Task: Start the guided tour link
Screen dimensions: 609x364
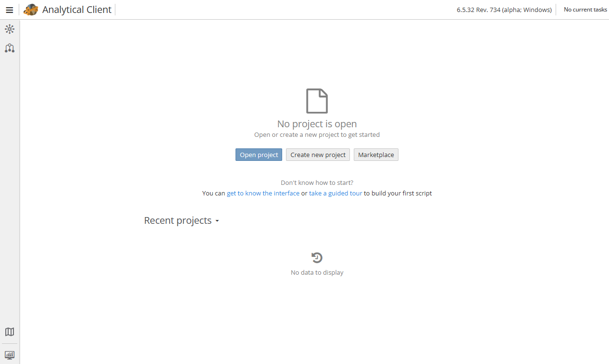Action: tap(336, 193)
